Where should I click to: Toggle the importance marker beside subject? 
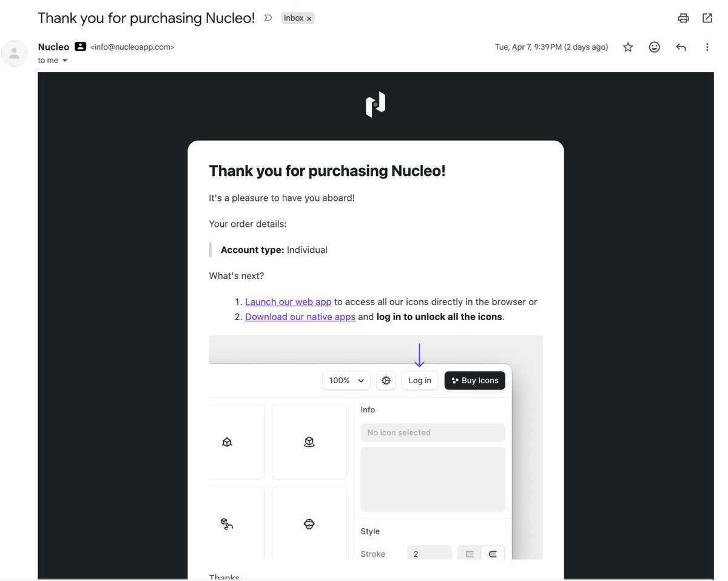click(x=268, y=18)
